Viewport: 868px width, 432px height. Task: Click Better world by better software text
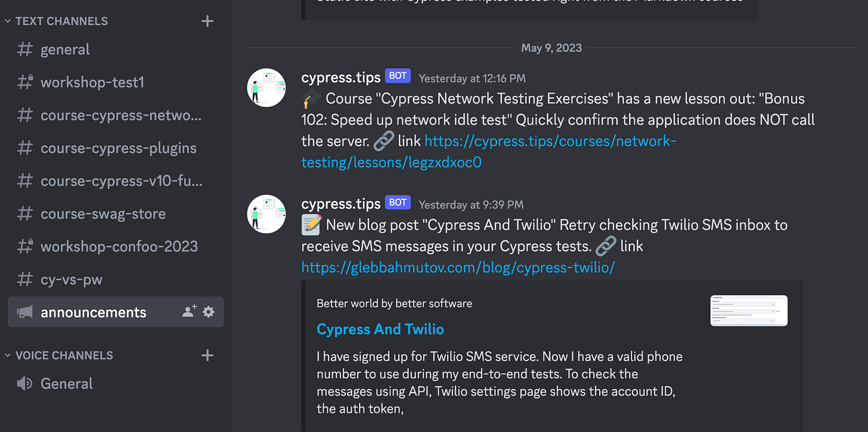394,304
